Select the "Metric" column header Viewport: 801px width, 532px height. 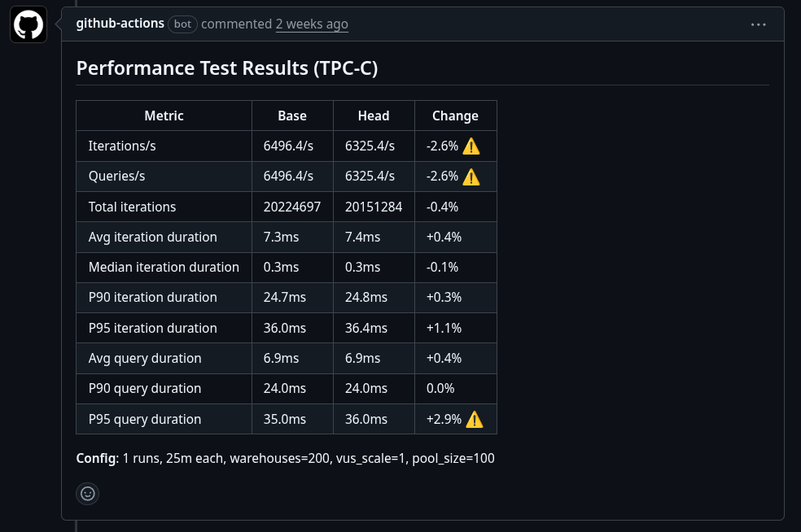164,116
